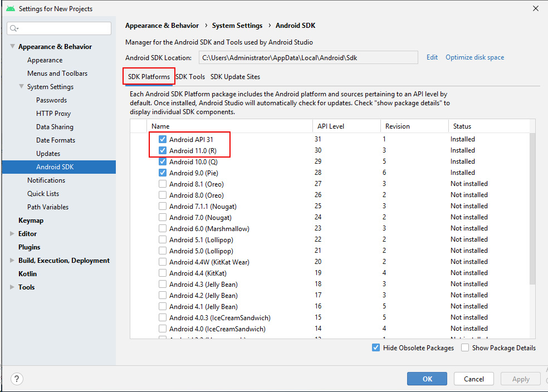Click the help question mark icon

17,379
